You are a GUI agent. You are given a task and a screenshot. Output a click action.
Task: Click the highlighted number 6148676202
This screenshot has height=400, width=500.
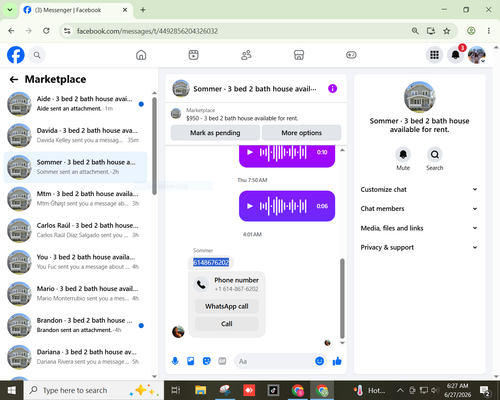pos(211,263)
